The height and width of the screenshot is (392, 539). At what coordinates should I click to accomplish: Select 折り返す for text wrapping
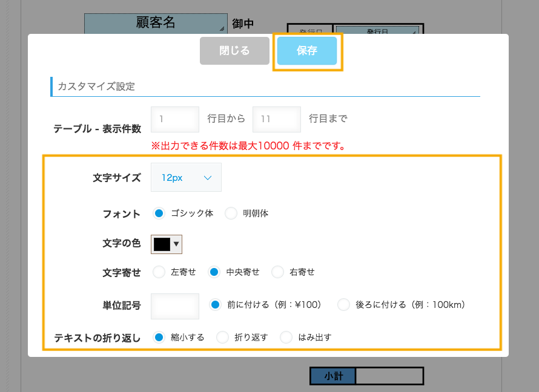[x=223, y=338]
